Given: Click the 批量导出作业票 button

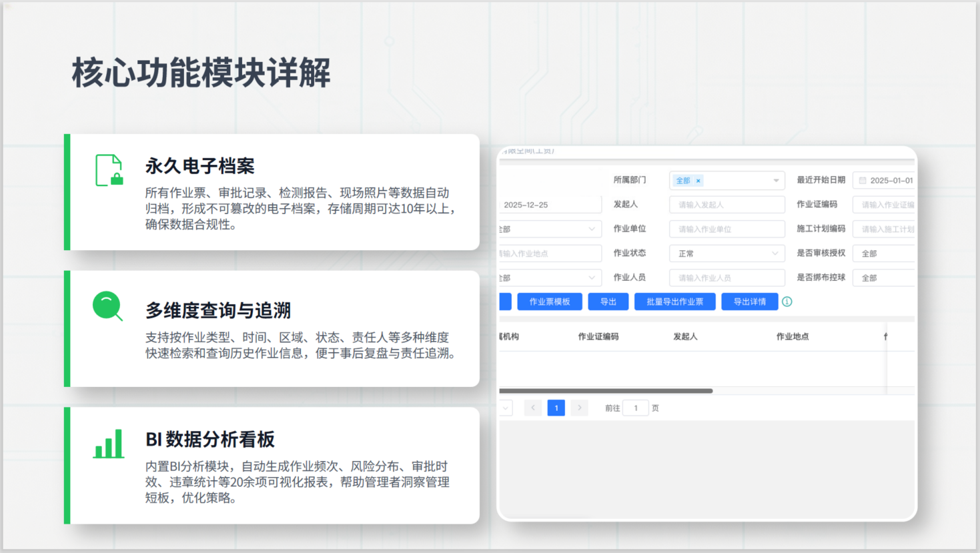Looking at the screenshot, I should tap(675, 302).
